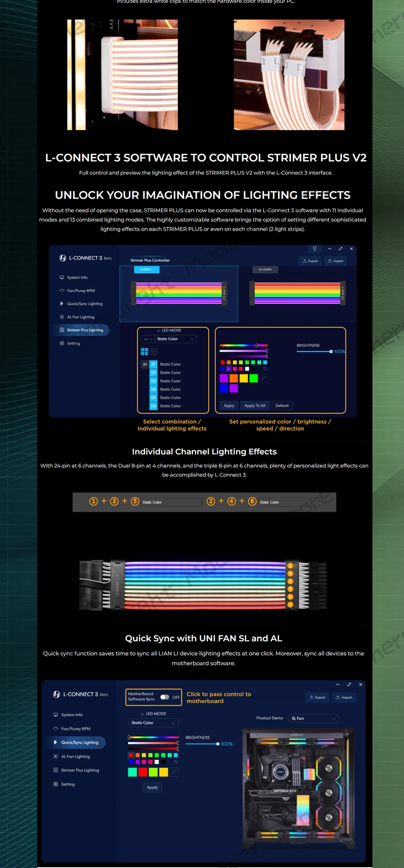Pick small white swatch in upper window palette
This screenshot has width=404, height=868.
pyautogui.click(x=247, y=369)
